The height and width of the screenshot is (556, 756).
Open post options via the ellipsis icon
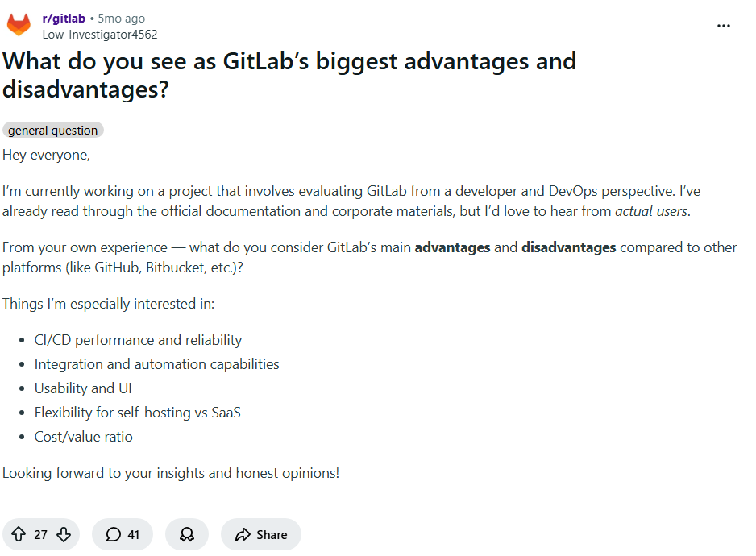[723, 26]
